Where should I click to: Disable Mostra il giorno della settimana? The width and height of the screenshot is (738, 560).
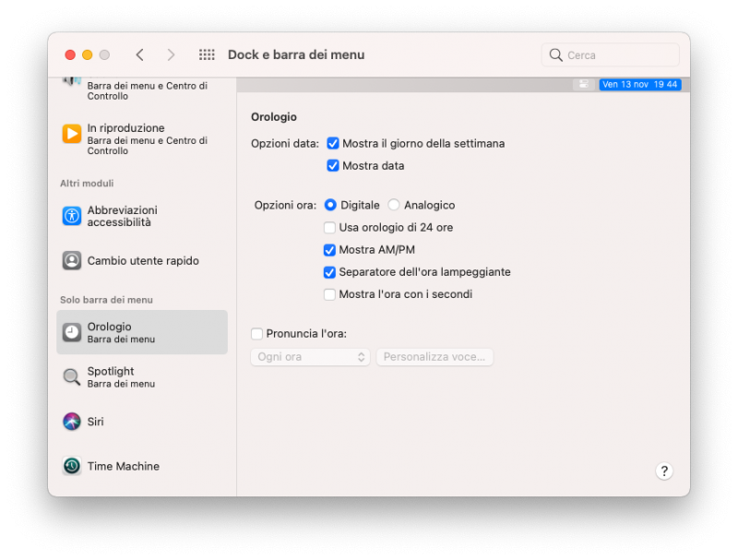[333, 143]
